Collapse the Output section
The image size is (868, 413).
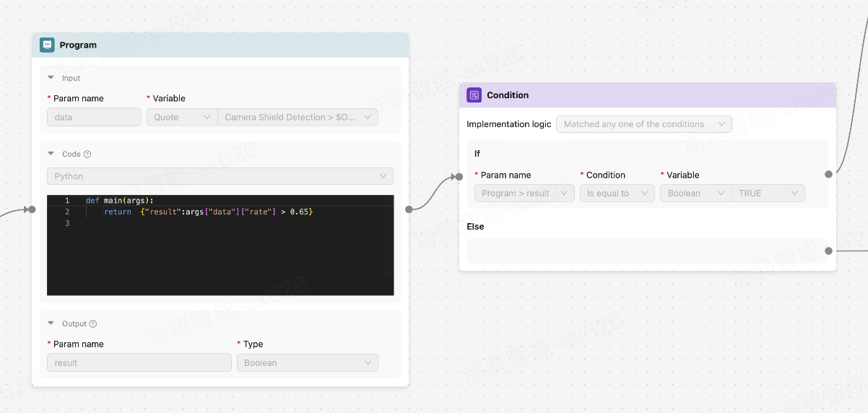[51, 323]
